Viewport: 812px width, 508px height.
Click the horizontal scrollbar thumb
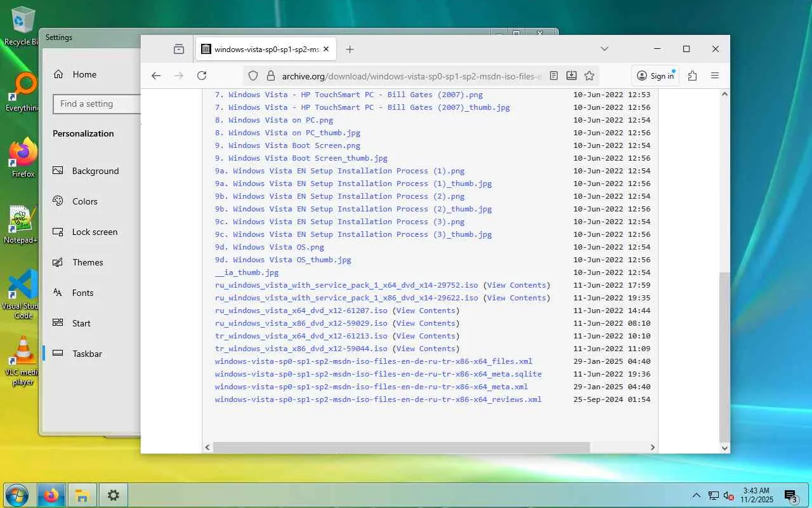point(401,448)
